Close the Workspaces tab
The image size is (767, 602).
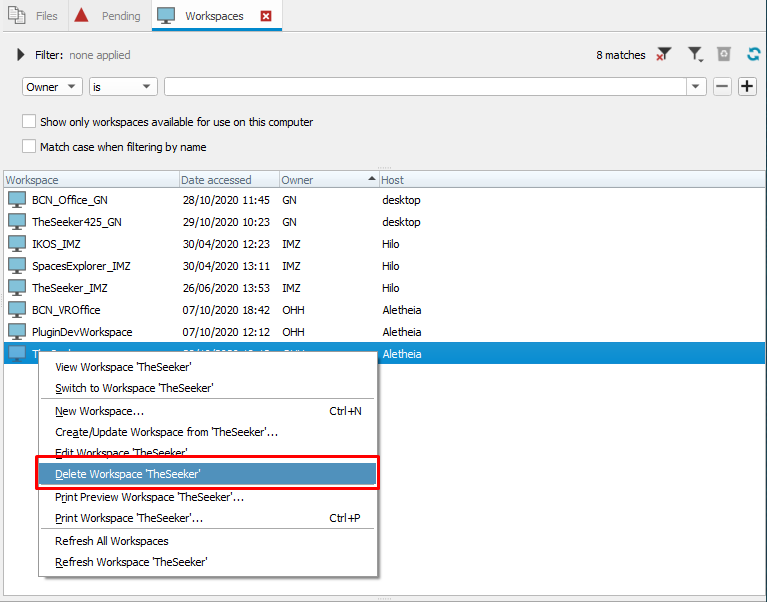[x=266, y=16]
